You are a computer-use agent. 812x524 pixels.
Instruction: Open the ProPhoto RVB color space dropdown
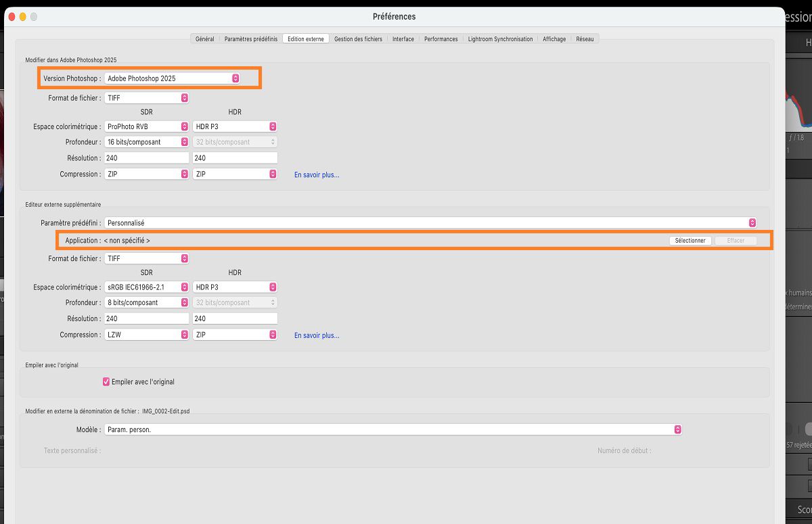147,126
